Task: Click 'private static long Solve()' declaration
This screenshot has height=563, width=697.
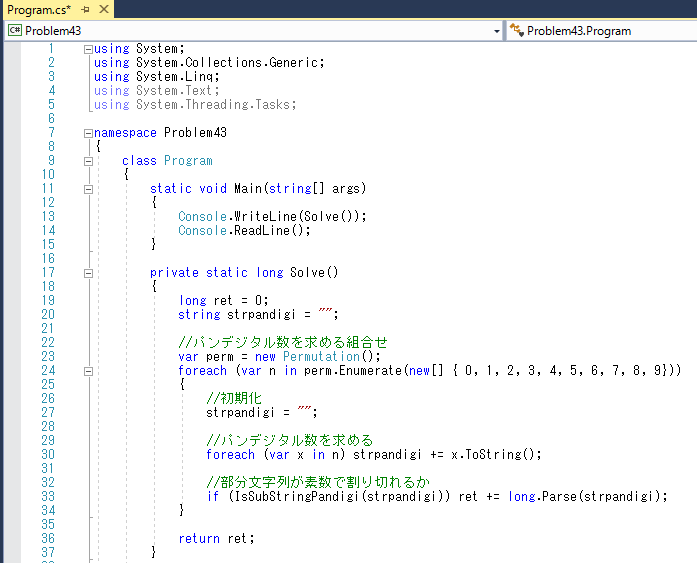Action: tap(244, 272)
